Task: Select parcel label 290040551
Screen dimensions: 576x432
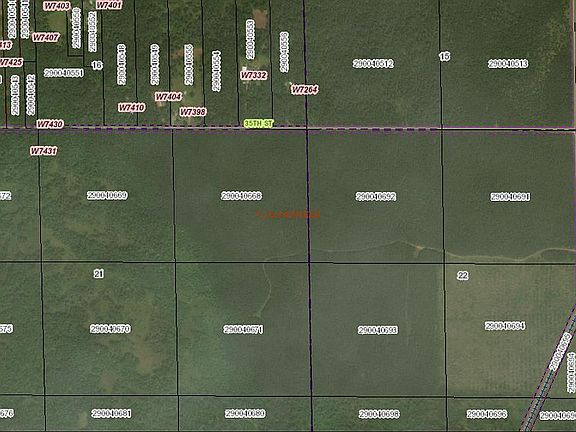Action: point(64,73)
